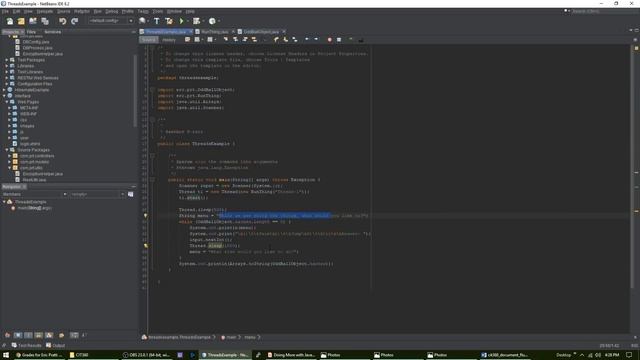
Task: Open the Test Results bottom window
Action: (x=27, y=345)
